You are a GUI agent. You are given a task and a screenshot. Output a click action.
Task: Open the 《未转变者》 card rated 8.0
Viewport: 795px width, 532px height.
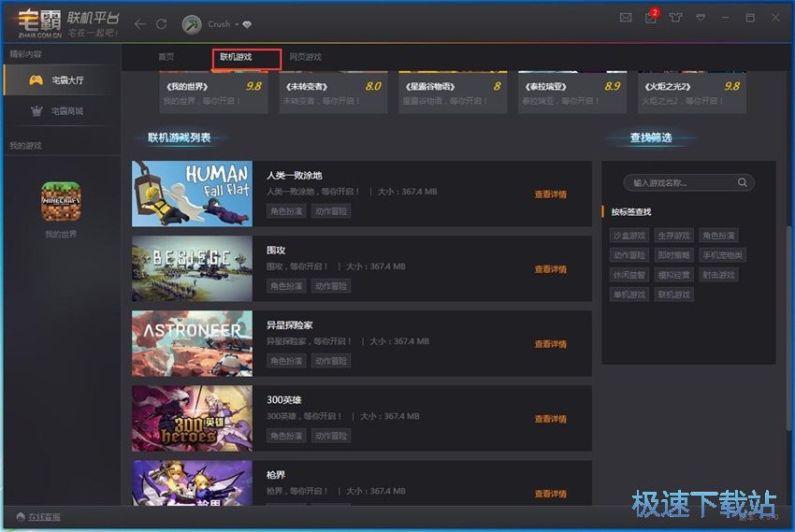tap(333, 93)
